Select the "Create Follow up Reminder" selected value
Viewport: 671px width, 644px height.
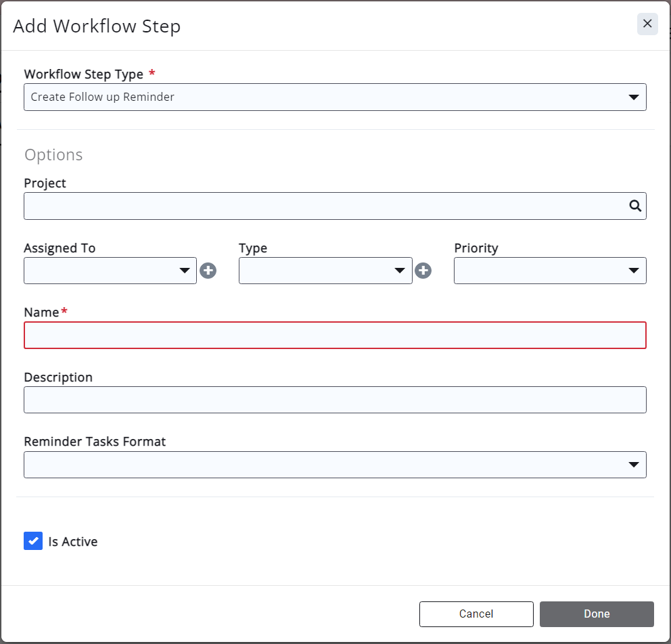(x=103, y=97)
